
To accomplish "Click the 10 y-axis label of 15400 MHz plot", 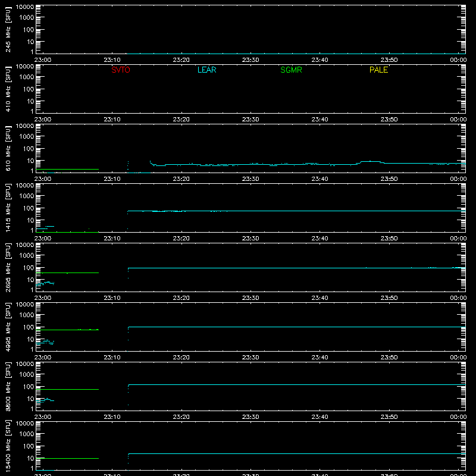I will pos(30,458).
